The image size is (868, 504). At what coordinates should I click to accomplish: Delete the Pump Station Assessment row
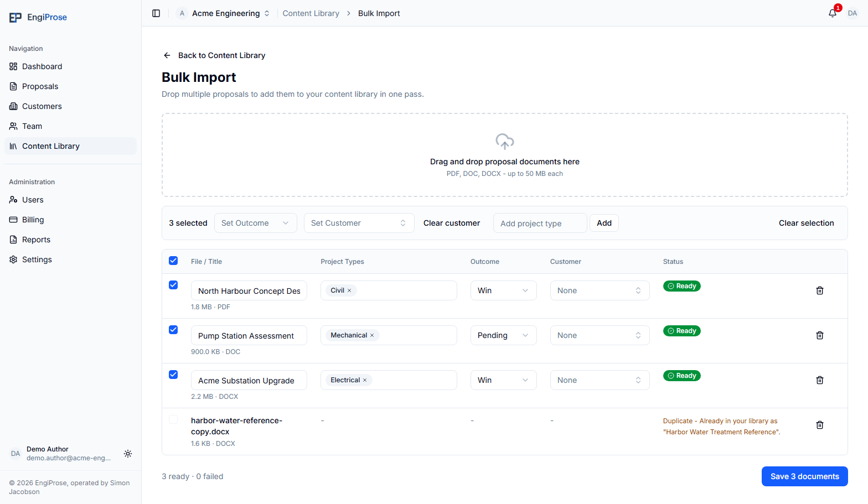pos(820,335)
